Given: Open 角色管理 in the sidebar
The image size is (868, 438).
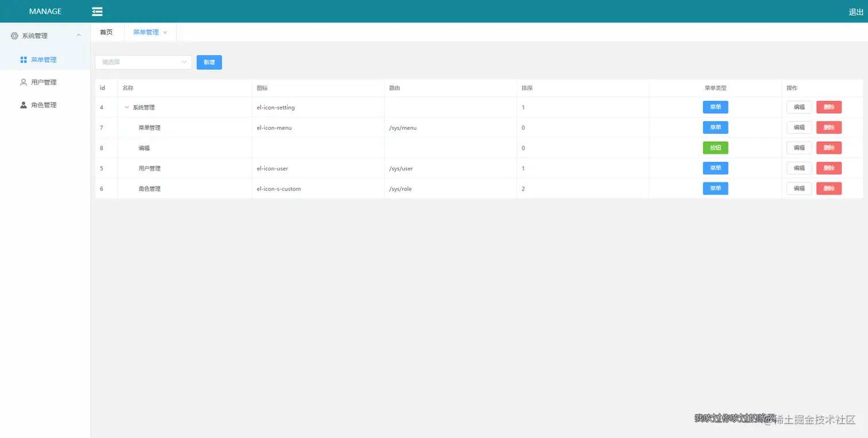Looking at the screenshot, I should click(x=45, y=105).
